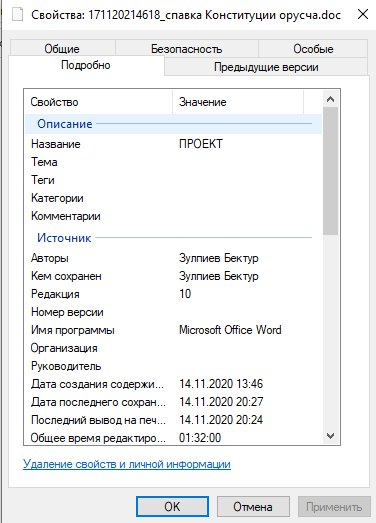The image size is (376, 523).
Task: Click the value 14.11.2020 13:46
Action: pyautogui.click(x=221, y=384)
